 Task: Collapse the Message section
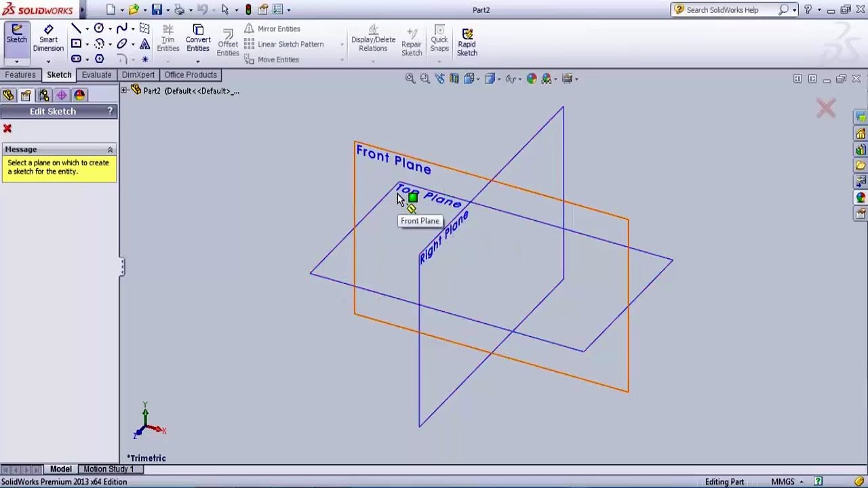pos(110,149)
